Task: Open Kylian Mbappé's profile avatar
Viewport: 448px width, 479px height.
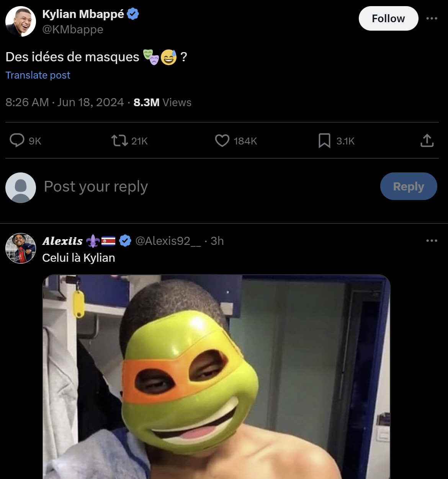Action: coord(21,21)
